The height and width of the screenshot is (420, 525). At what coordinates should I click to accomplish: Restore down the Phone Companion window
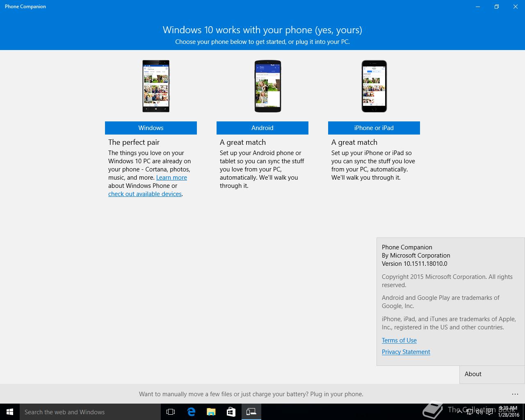tap(497, 7)
